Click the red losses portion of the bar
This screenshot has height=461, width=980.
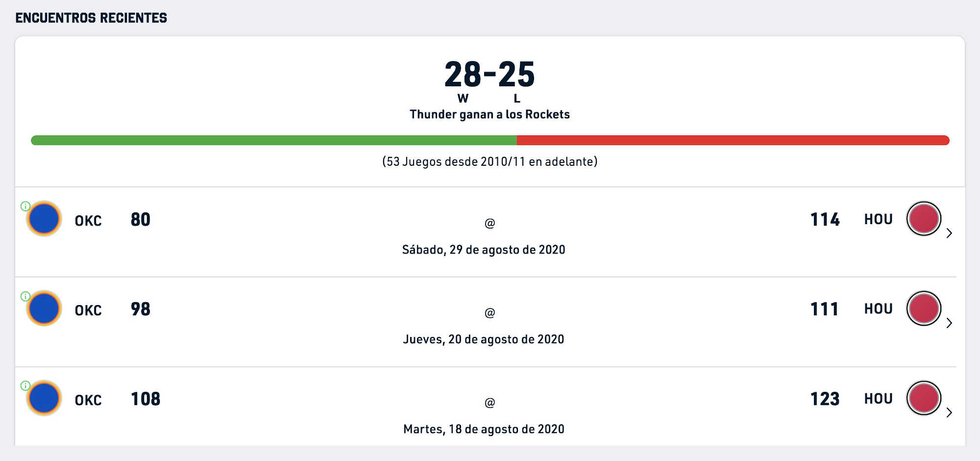(733, 140)
